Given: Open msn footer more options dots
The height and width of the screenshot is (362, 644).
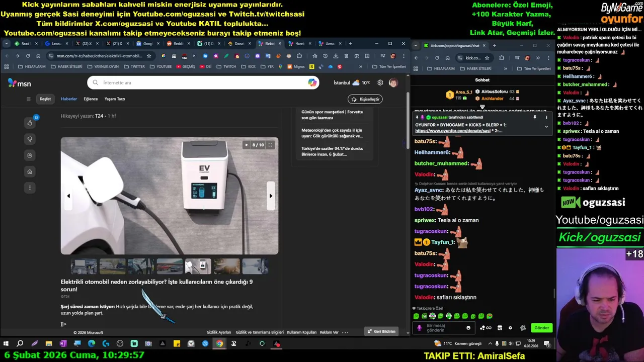Looking at the screenshot, I should [345, 332].
